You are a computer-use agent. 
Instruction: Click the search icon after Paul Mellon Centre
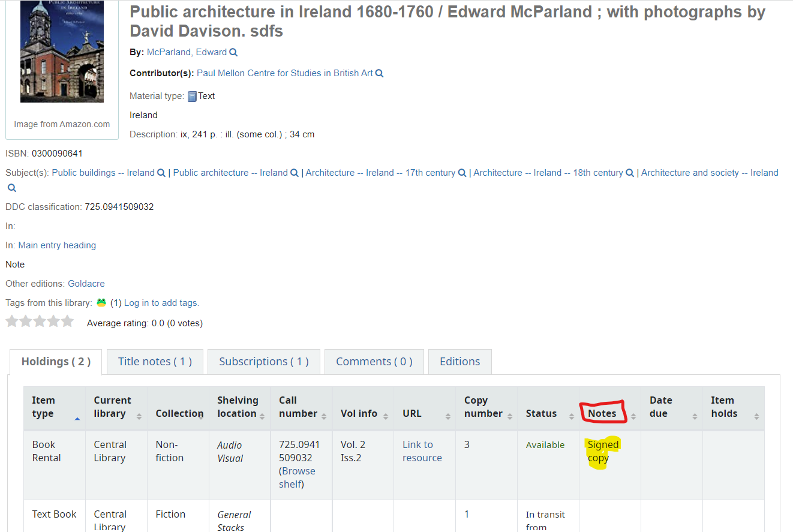[379, 74]
